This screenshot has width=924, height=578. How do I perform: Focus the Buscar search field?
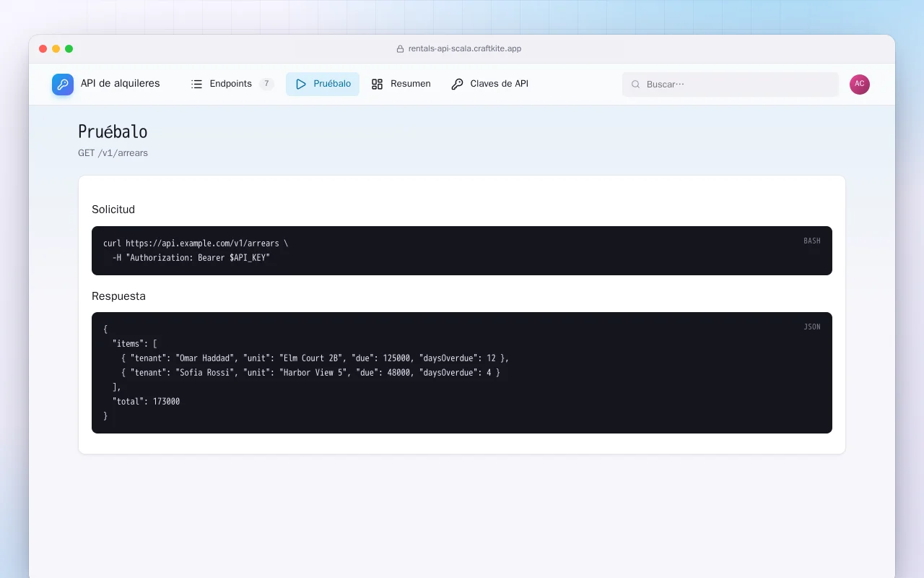731,85
